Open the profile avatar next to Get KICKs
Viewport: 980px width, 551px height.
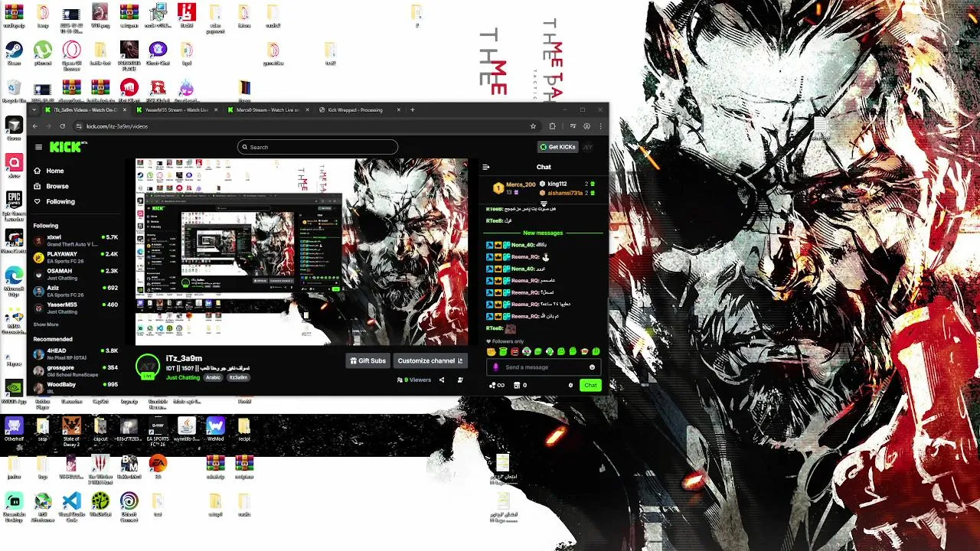589,147
